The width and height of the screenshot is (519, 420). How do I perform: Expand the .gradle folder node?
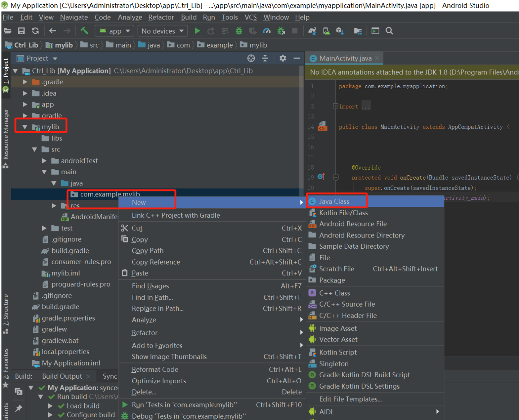pyautogui.click(x=25, y=82)
